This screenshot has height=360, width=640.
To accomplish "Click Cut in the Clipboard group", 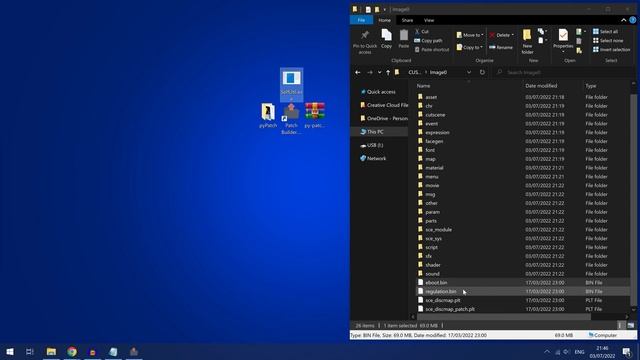I will click(x=422, y=31).
